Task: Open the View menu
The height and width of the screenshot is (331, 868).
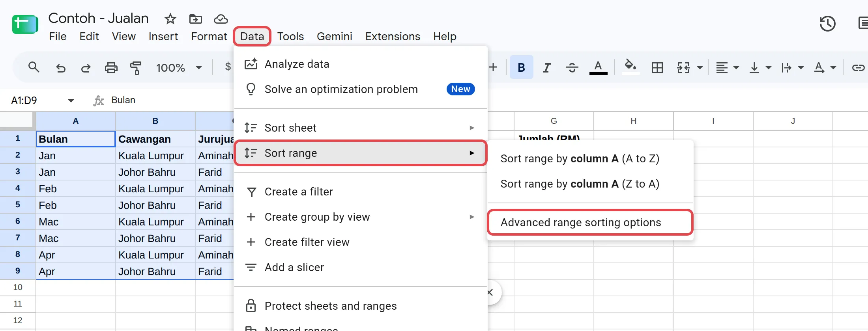Action: 124,36
